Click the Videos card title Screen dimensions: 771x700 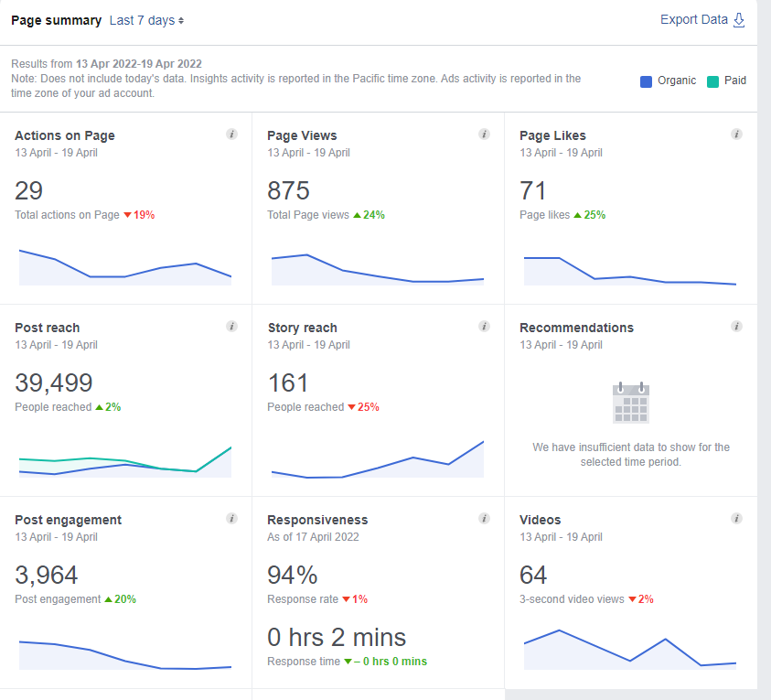click(x=540, y=520)
